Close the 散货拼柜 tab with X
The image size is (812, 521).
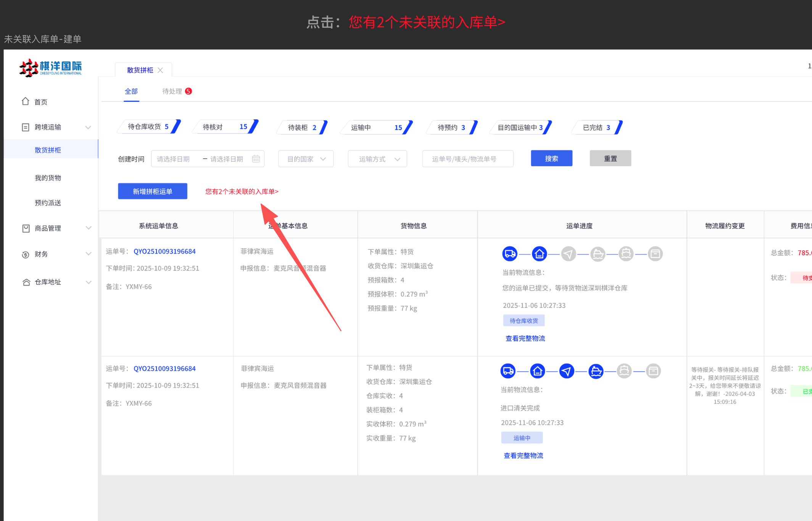point(160,70)
